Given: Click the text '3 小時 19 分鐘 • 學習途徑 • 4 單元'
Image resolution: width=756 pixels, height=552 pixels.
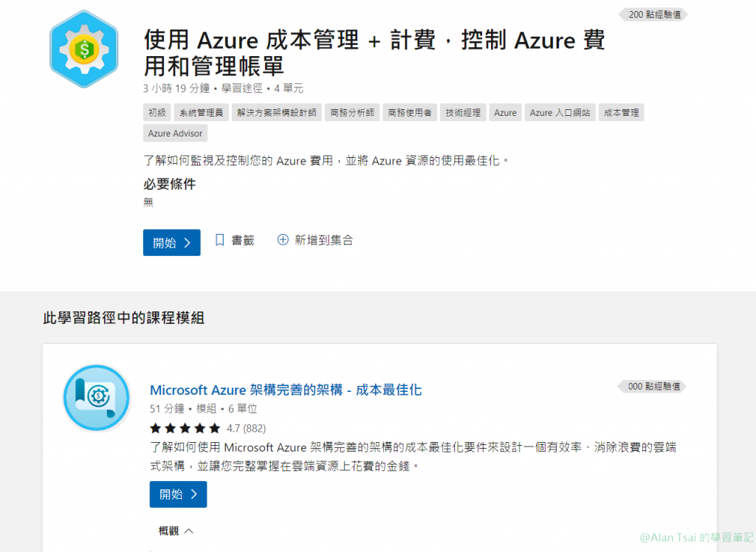Looking at the screenshot, I should (223, 89).
